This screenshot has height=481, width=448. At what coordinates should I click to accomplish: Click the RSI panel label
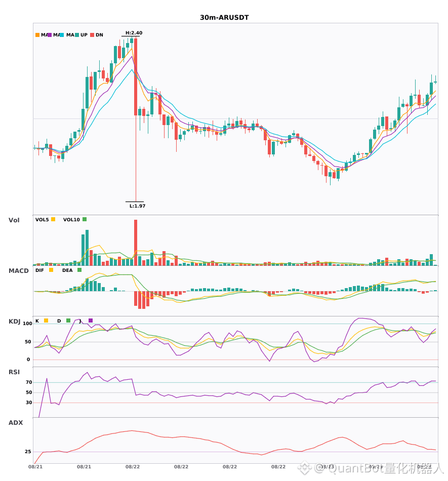pyautogui.click(x=14, y=372)
